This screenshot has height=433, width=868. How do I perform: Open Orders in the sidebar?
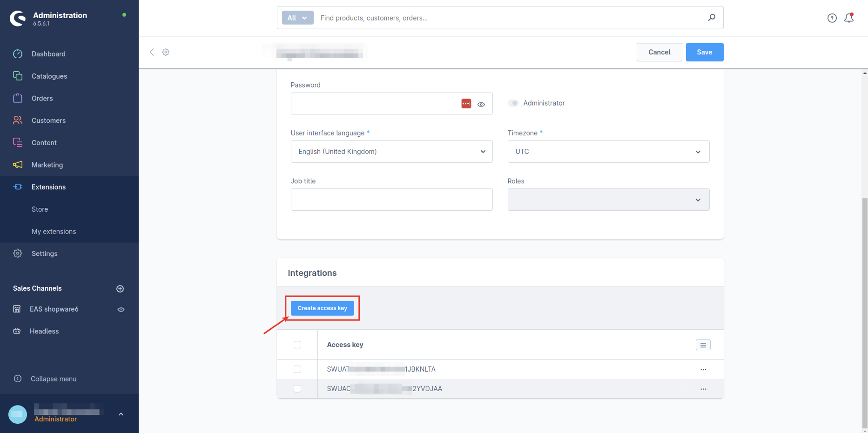[x=42, y=99]
